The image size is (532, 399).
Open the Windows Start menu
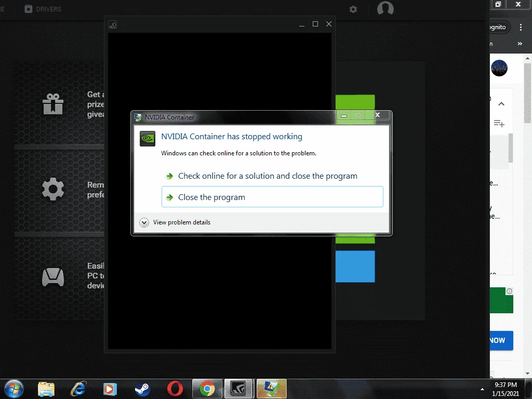(14, 389)
